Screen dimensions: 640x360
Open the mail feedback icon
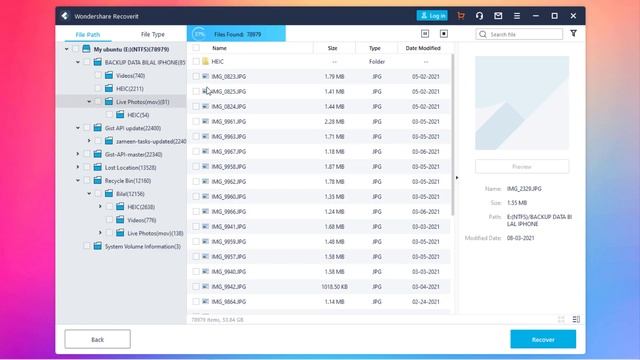pyautogui.click(x=498, y=16)
